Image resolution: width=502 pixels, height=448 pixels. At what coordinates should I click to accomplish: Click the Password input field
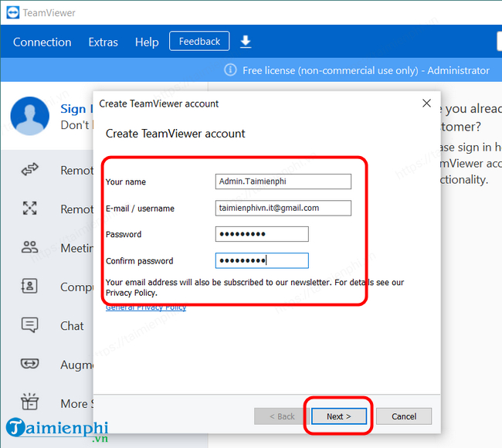pos(262,234)
